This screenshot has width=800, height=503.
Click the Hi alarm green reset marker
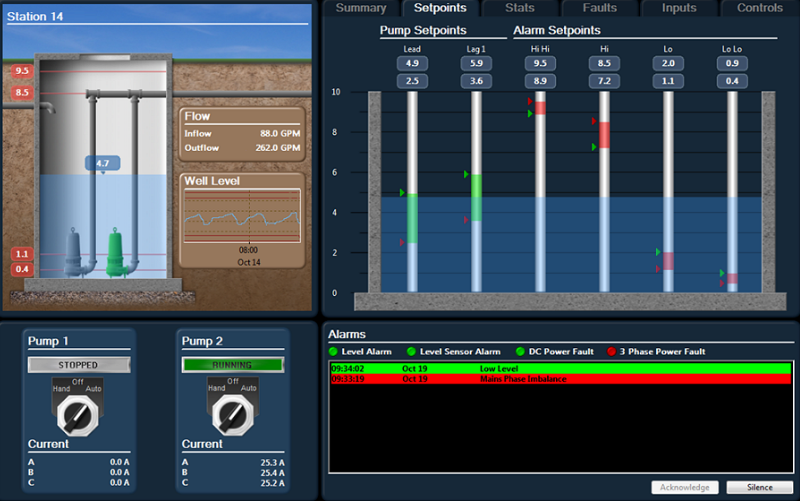pyautogui.click(x=594, y=147)
